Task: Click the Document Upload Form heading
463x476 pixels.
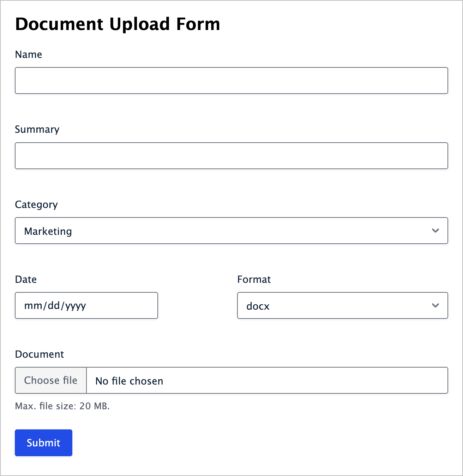Action: (117, 24)
